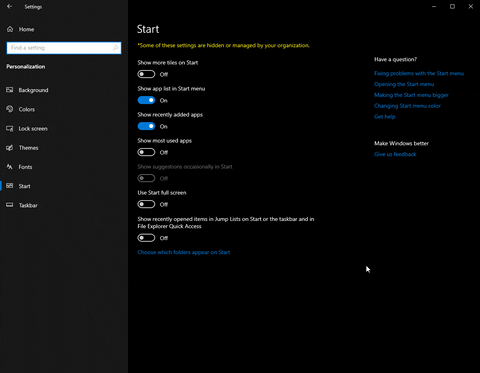Click disabled Show suggestions occasionally toggle
The image size is (480, 373).
click(x=146, y=178)
